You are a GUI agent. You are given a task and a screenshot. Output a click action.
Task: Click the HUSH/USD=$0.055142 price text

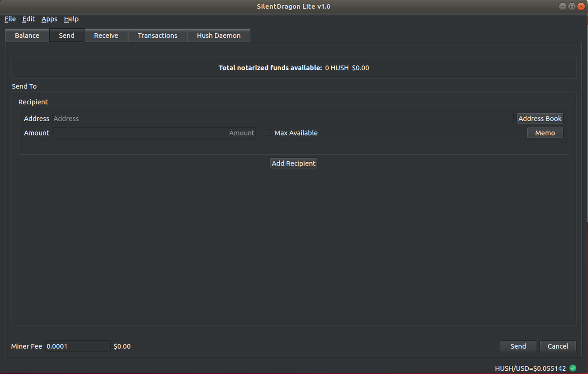(x=530, y=368)
